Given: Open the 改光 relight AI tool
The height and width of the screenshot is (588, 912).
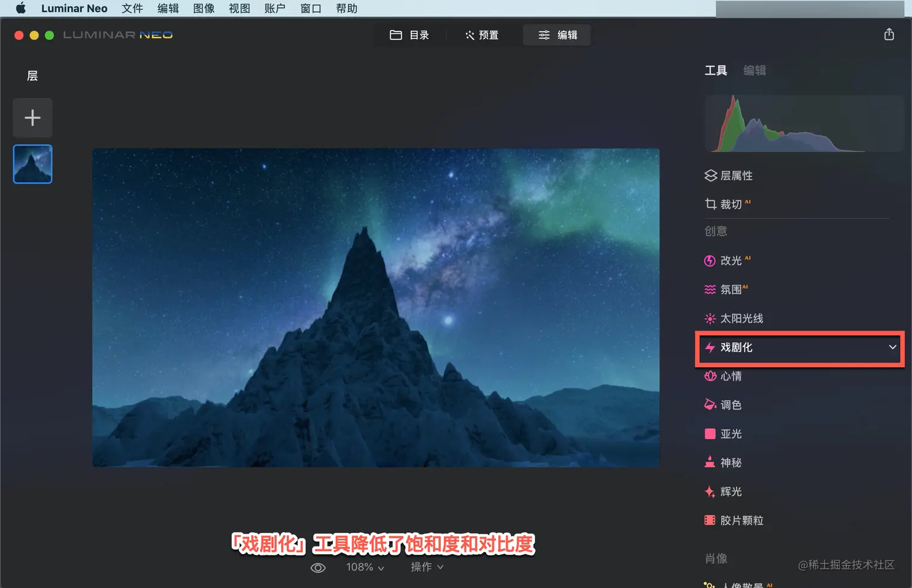Looking at the screenshot, I should (728, 261).
